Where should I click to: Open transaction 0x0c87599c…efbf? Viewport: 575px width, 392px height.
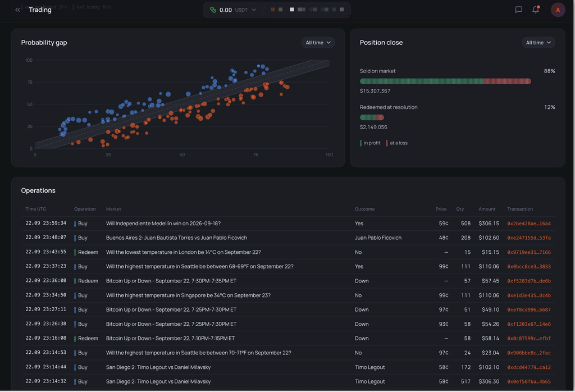pos(529,339)
